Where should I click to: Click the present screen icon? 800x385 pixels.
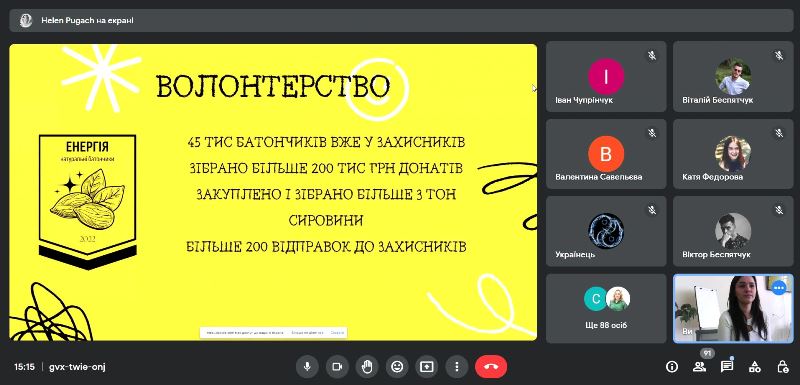(x=427, y=366)
